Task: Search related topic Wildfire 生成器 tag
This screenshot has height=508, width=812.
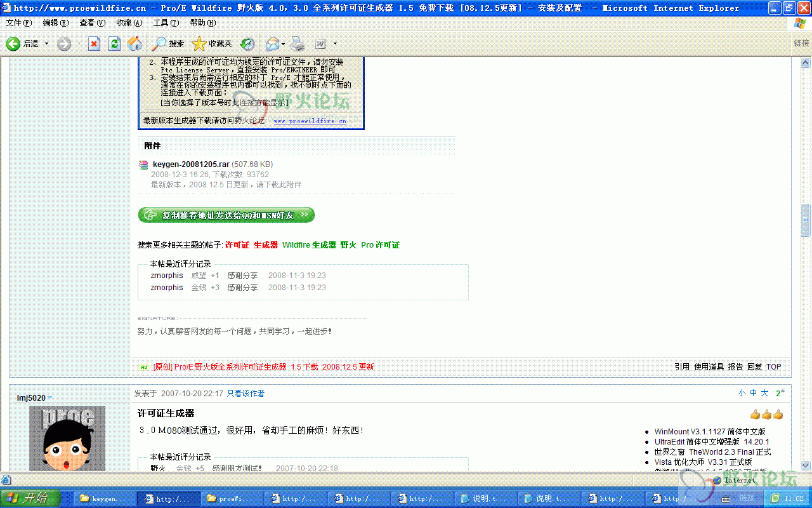Action: 309,245
